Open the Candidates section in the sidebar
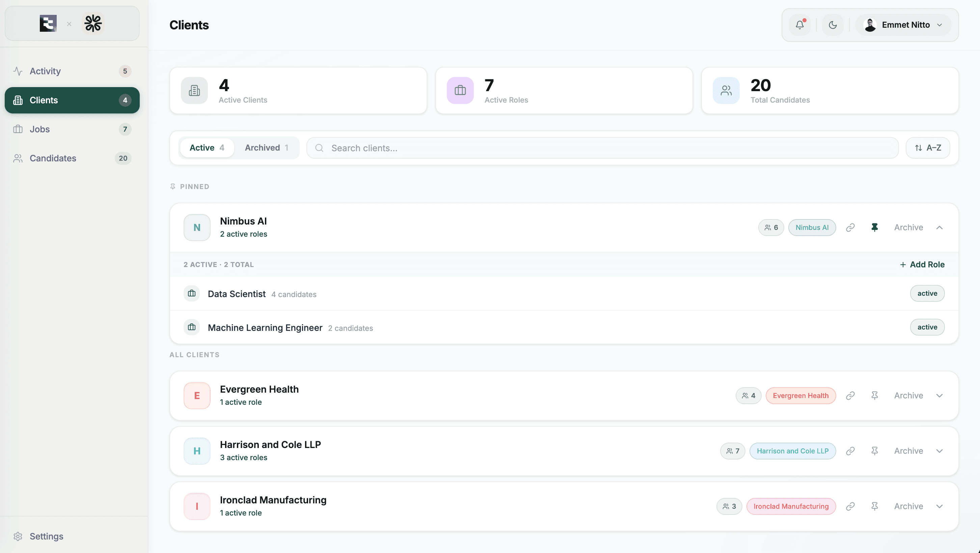The width and height of the screenshot is (980, 553). (53, 158)
